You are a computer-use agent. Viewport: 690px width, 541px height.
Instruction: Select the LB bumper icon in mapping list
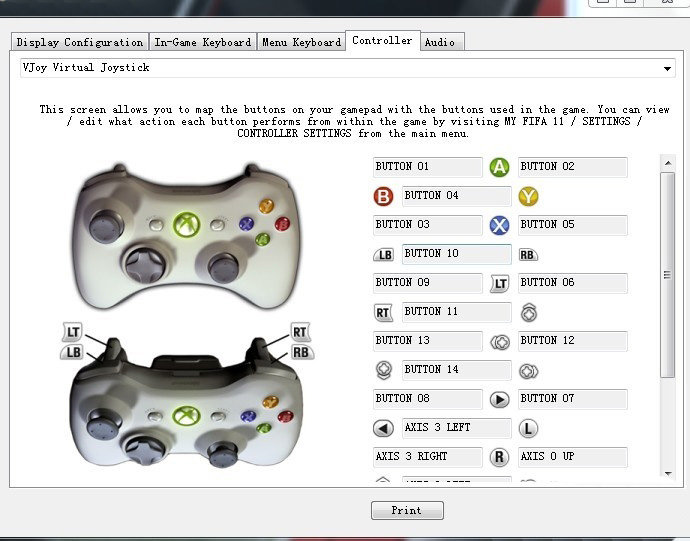click(383, 254)
